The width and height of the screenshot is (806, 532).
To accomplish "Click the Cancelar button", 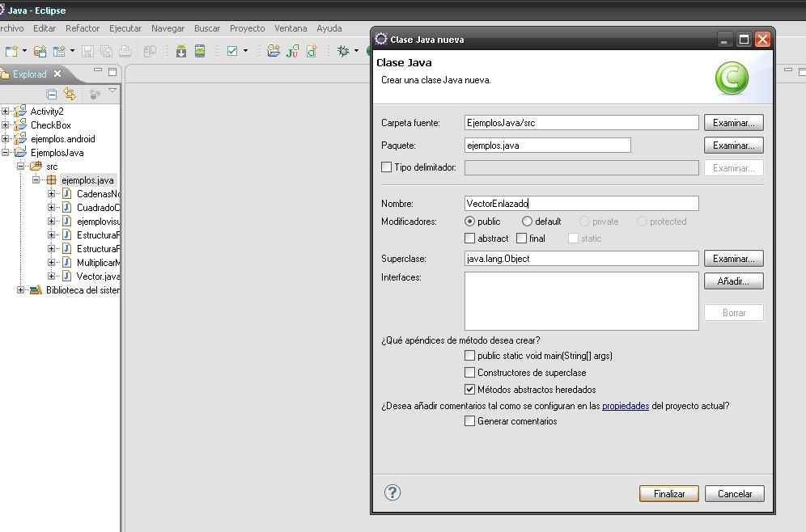I will (x=735, y=493).
